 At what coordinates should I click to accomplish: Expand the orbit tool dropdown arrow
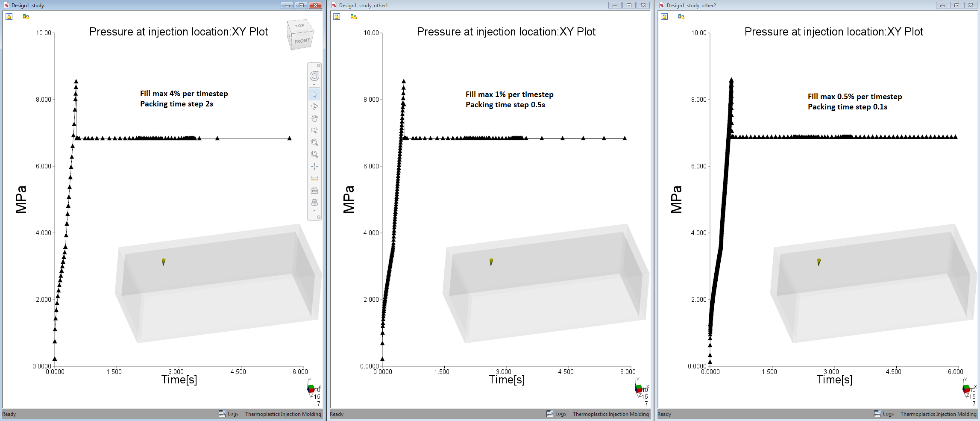[315, 84]
